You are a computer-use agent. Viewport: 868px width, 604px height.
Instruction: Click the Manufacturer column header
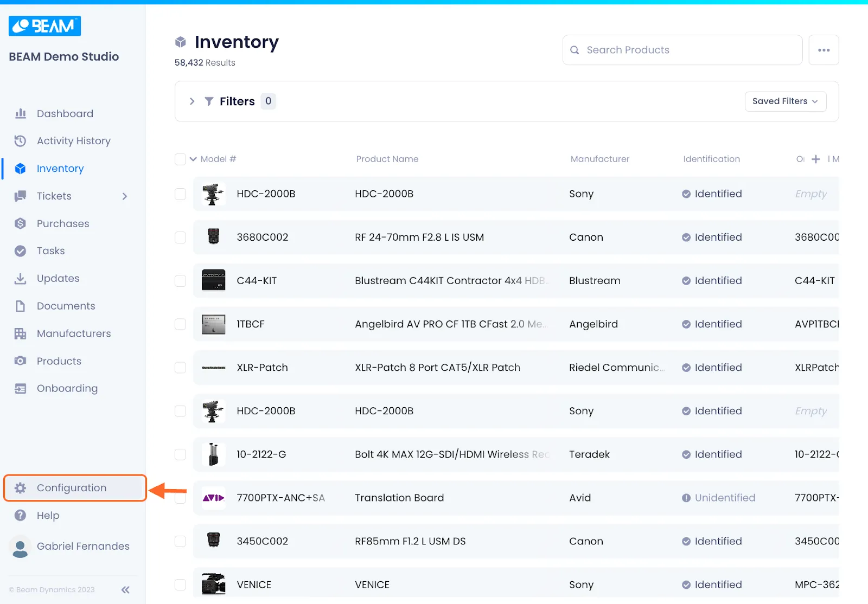coord(600,159)
